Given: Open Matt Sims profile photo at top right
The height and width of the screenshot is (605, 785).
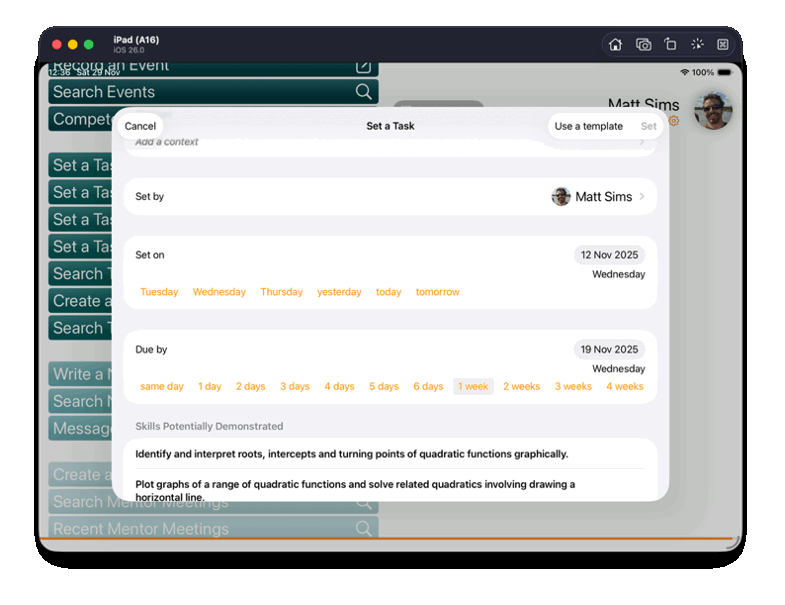Looking at the screenshot, I should [713, 110].
